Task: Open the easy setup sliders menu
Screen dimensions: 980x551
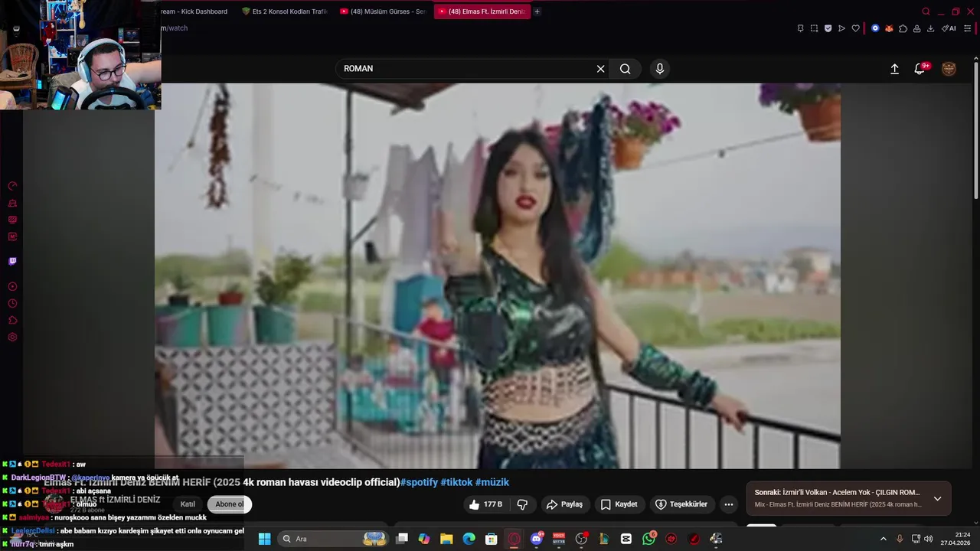Action: point(967,28)
